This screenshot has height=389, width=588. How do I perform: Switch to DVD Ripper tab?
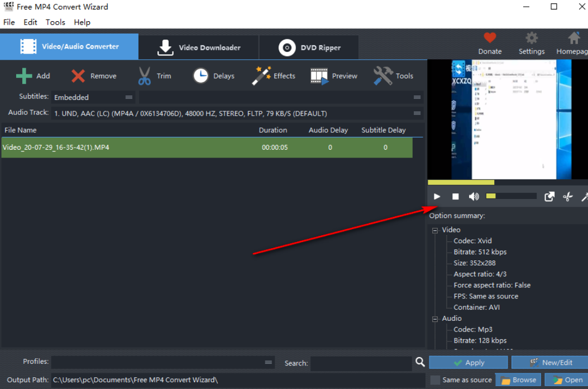coord(309,48)
